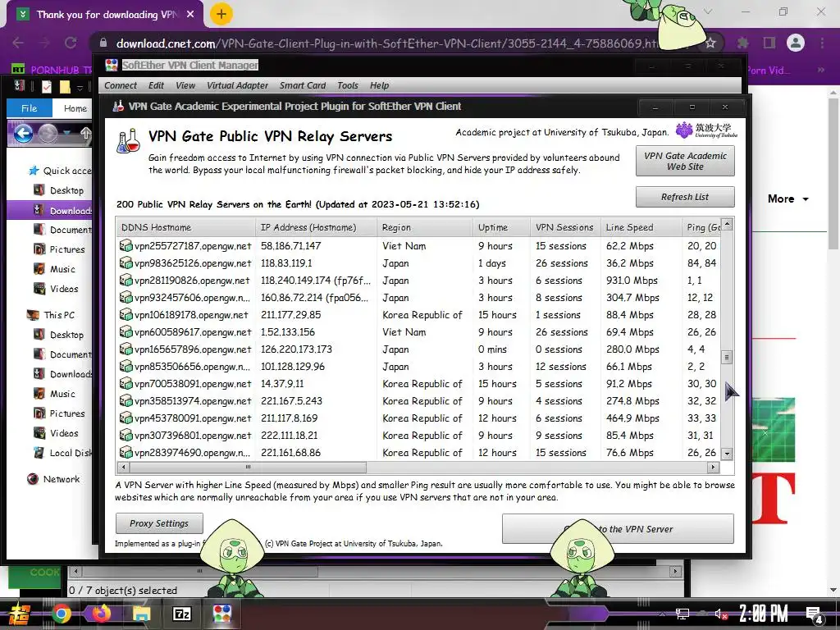Select server vpn281190826.opengw.net icon
The image size is (840, 630).
[x=126, y=281]
